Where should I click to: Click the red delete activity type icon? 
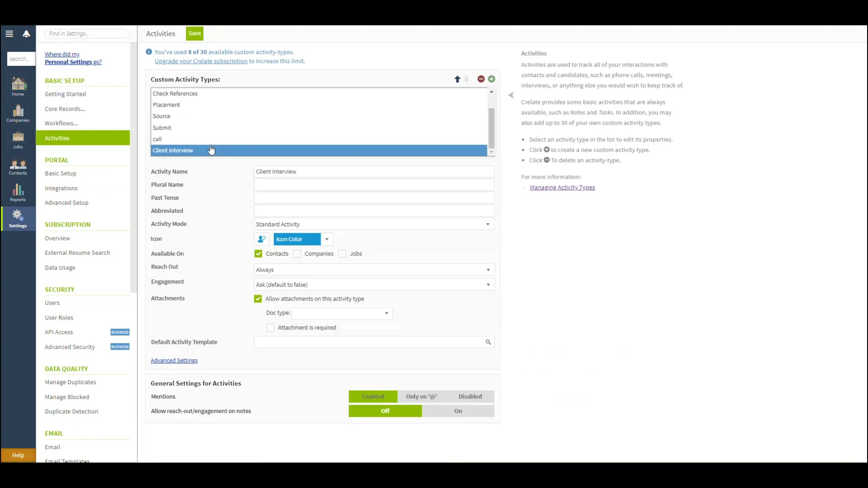tap(481, 79)
